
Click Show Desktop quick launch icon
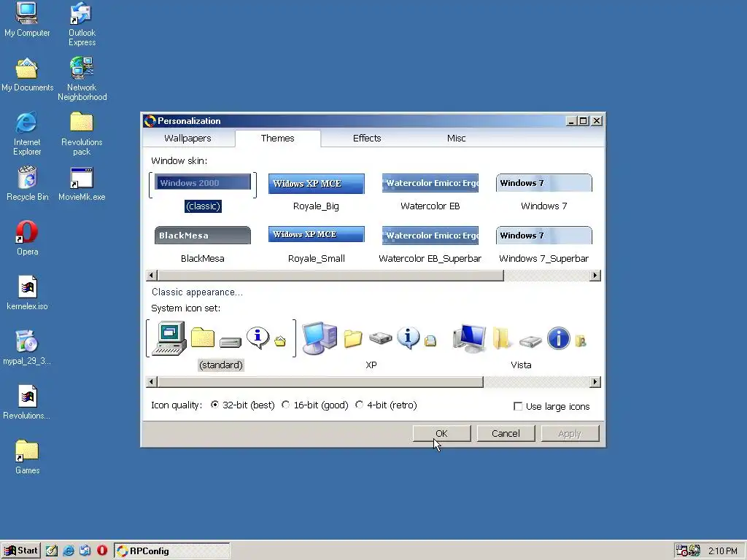[x=52, y=551]
